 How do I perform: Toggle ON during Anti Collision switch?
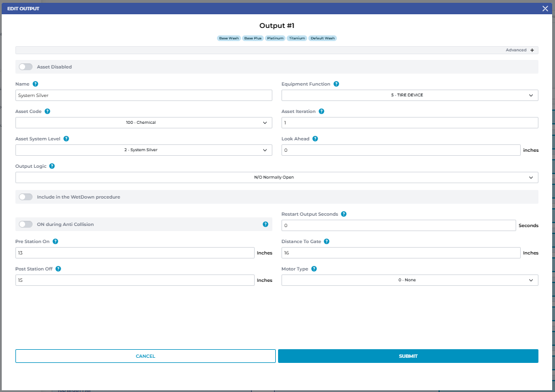(x=26, y=224)
